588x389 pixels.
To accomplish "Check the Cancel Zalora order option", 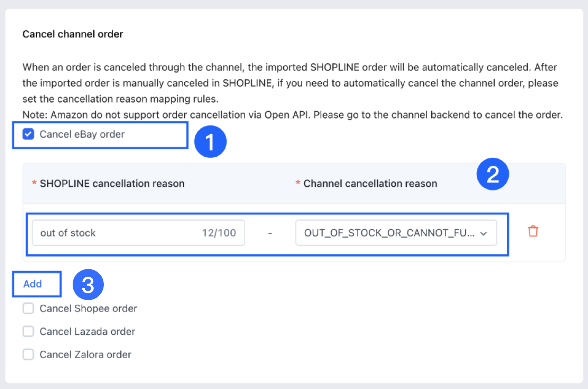I will coord(28,354).
